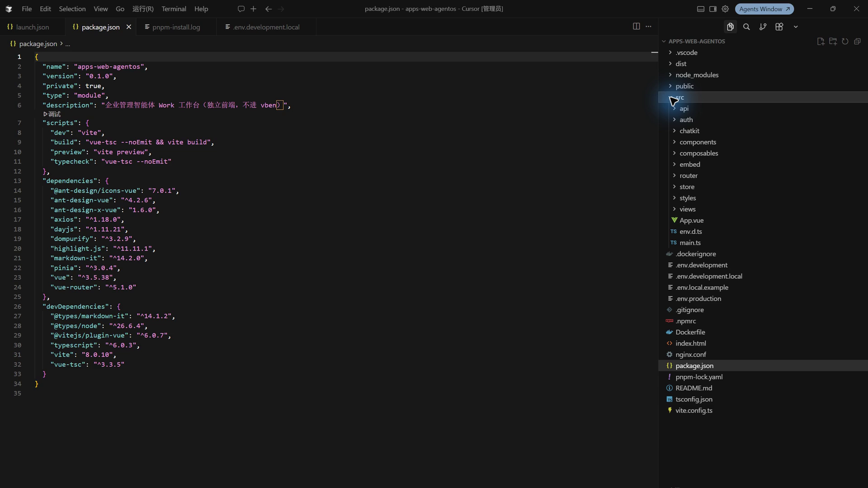This screenshot has height=488, width=868.
Task: Split the editor to the right
Action: pyautogui.click(x=636, y=27)
